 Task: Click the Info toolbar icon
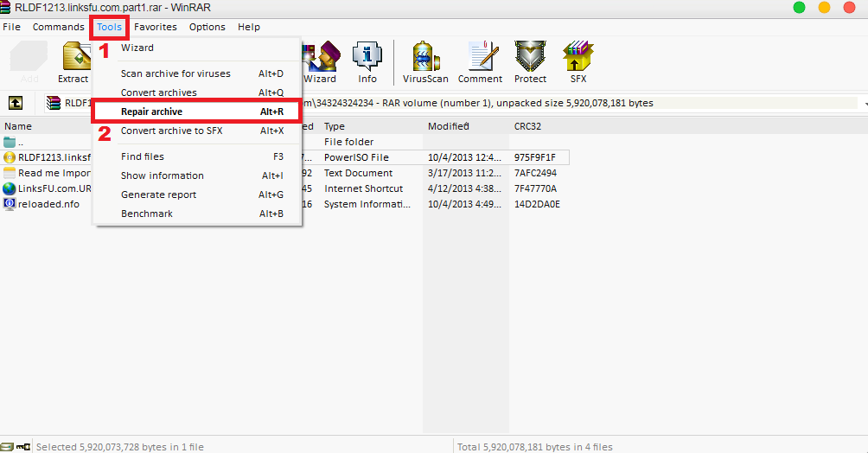tap(367, 56)
